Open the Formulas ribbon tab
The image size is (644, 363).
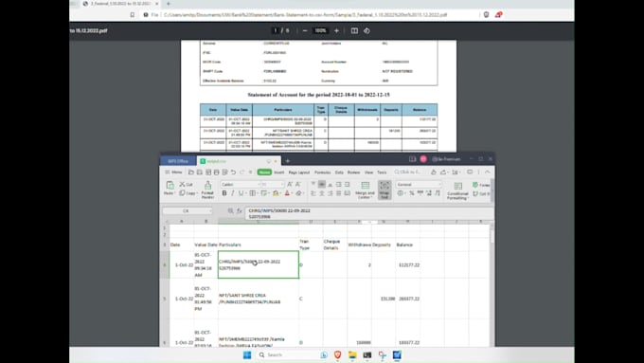tap(322, 172)
